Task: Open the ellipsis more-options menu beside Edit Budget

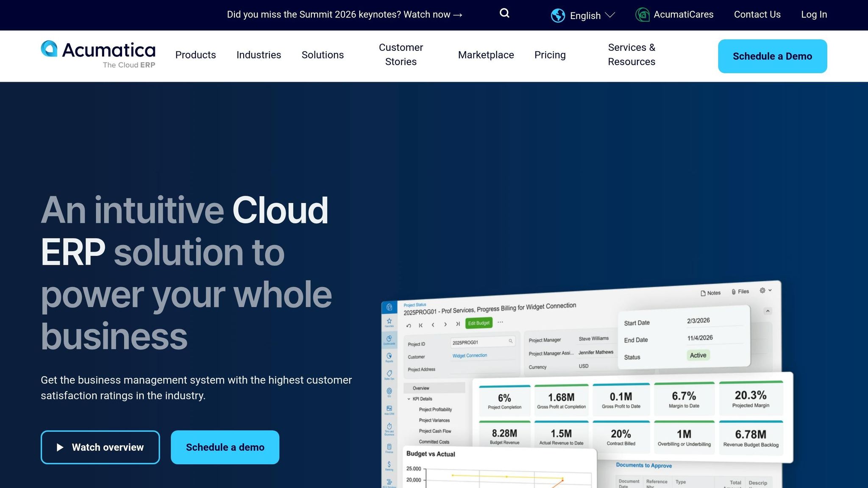Action: click(501, 322)
